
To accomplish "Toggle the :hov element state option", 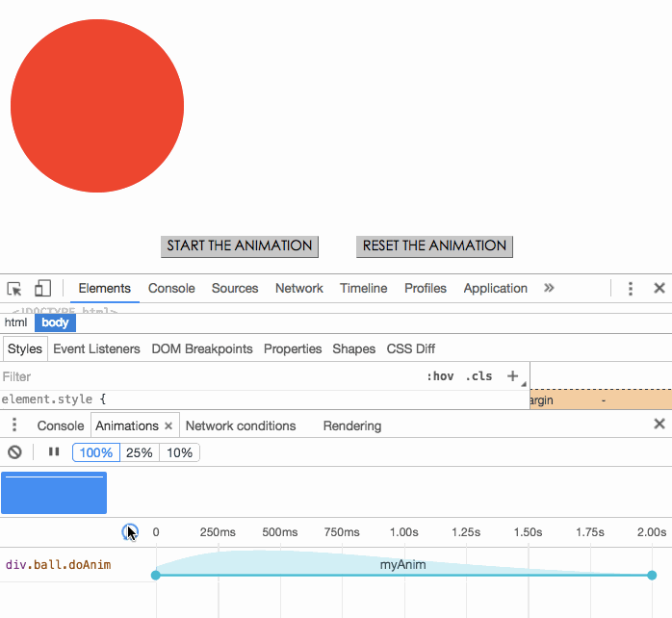I will 440,376.
